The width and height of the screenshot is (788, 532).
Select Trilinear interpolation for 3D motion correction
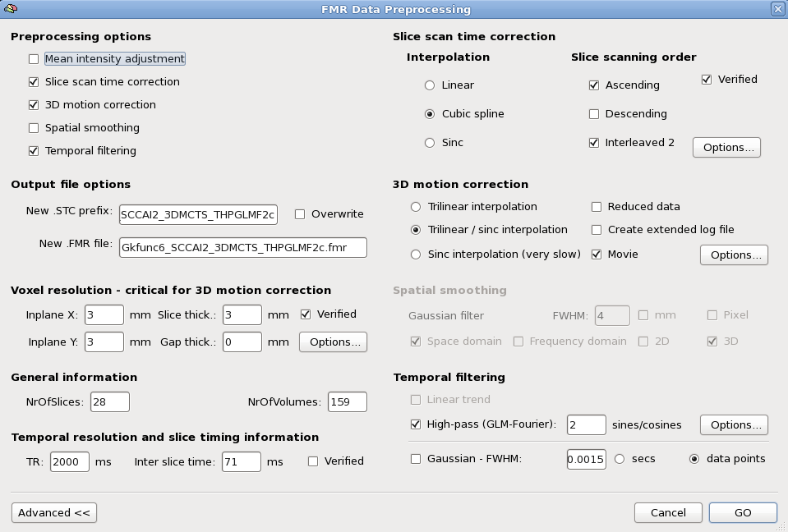(x=415, y=207)
